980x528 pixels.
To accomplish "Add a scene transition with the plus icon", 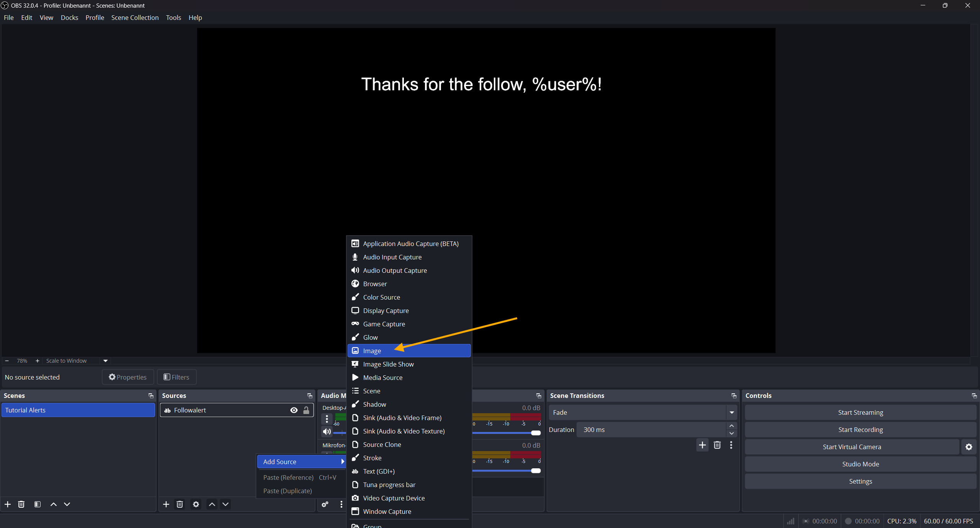I will [702, 445].
